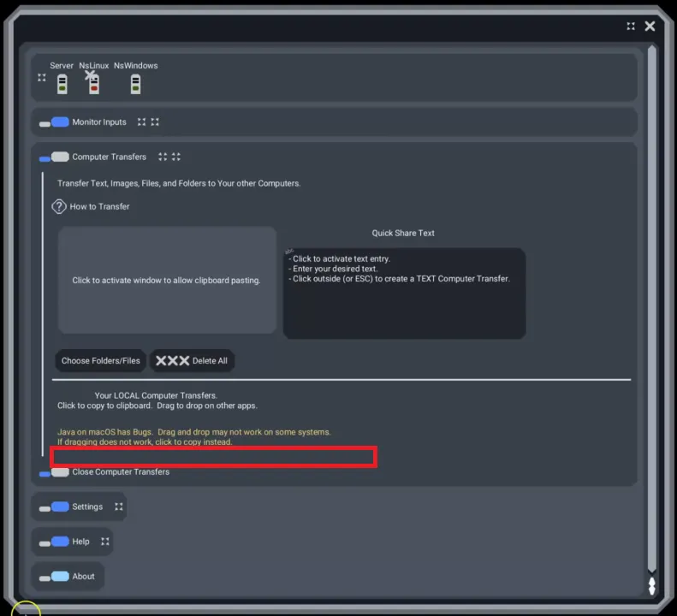Click the expand icon next to Settings
The height and width of the screenshot is (616, 677).
point(119,506)
